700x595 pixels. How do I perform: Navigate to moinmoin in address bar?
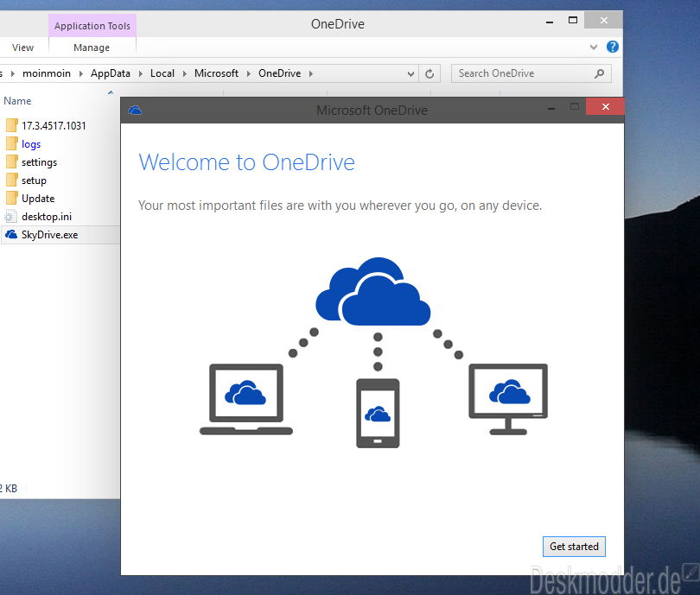(47, 73)
